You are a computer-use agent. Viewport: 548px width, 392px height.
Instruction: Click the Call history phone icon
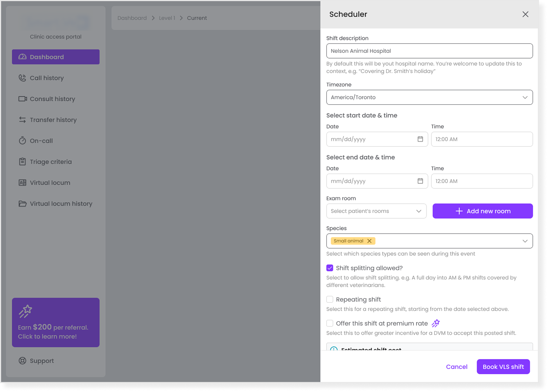(x=22, y=78)
